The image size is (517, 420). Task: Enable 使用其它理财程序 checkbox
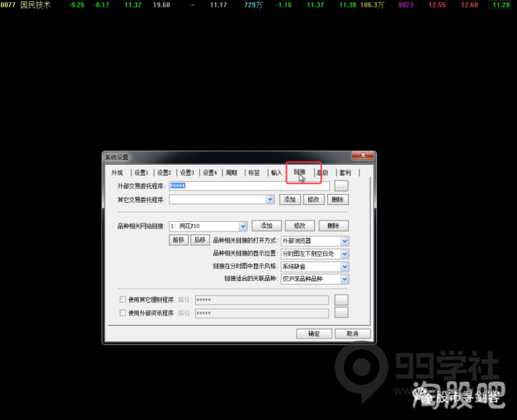coord(122,300)
